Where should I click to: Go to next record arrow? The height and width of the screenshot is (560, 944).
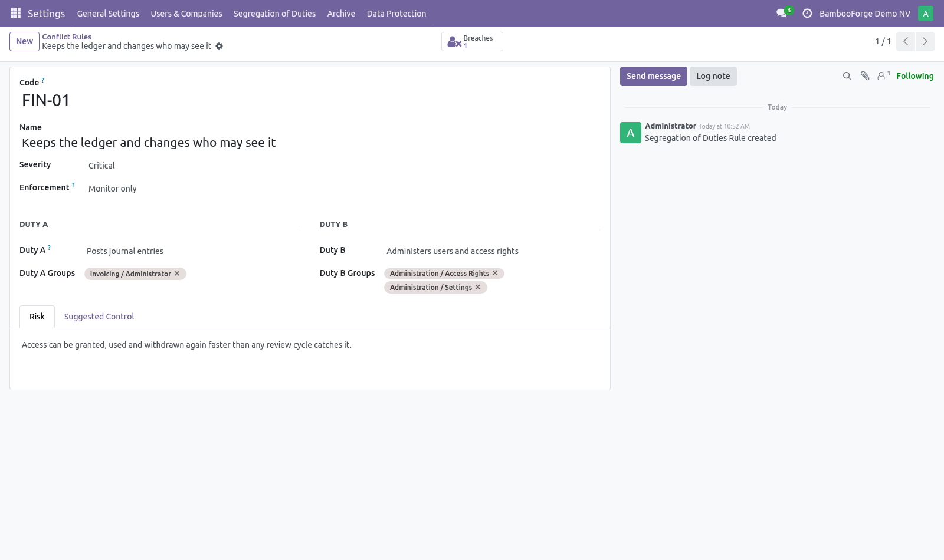[x=925, y=41]
